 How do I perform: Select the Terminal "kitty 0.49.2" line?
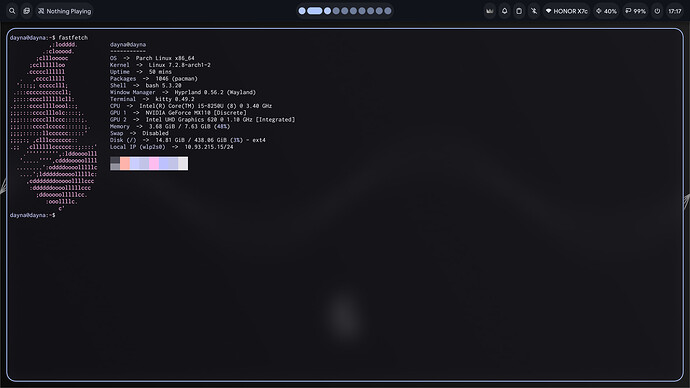pos(152,99)
